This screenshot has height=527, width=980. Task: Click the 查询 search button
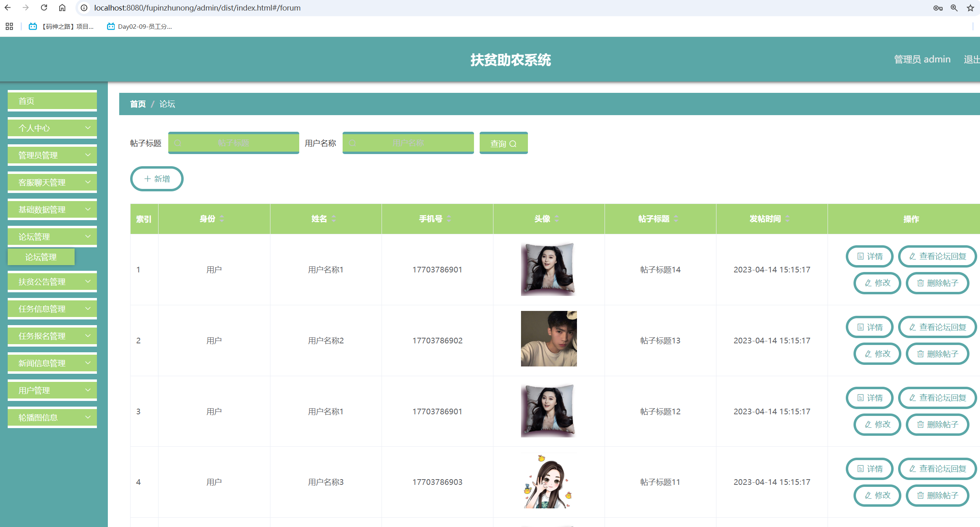pos(503,144)
